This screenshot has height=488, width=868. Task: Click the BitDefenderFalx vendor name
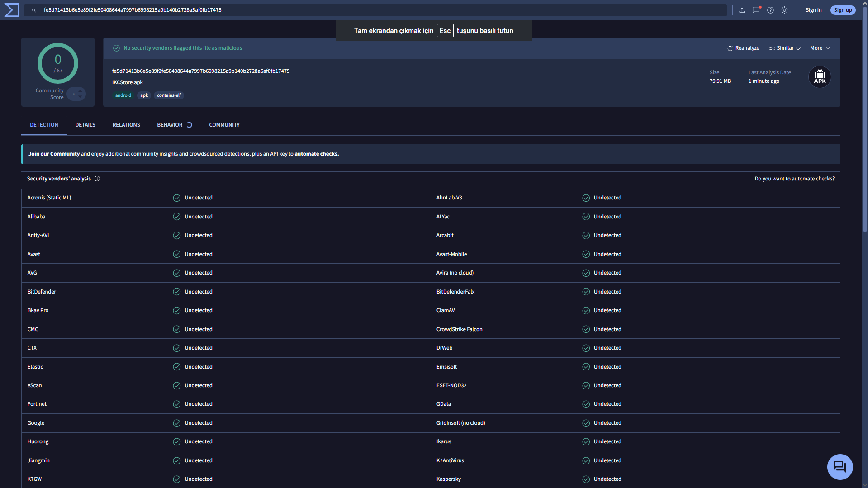(455, 292)
